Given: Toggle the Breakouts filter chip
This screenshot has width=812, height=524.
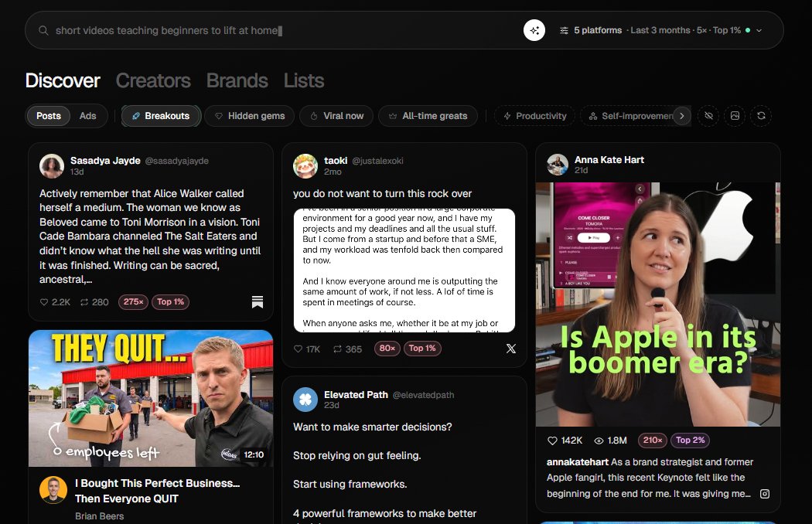Looking at the screenshot, I should 161,116.
